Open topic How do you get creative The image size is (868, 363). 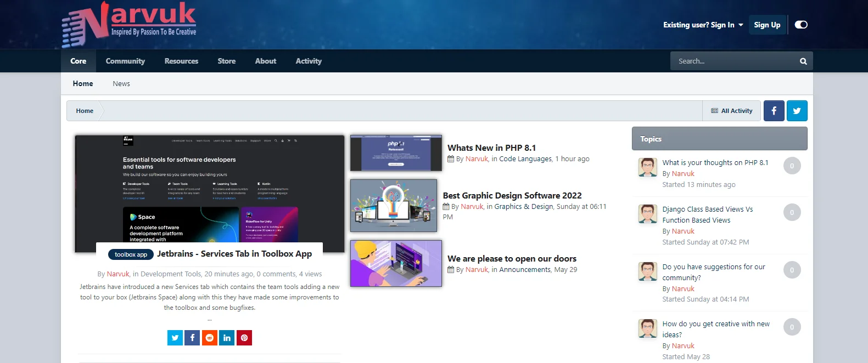pos(716,330)
